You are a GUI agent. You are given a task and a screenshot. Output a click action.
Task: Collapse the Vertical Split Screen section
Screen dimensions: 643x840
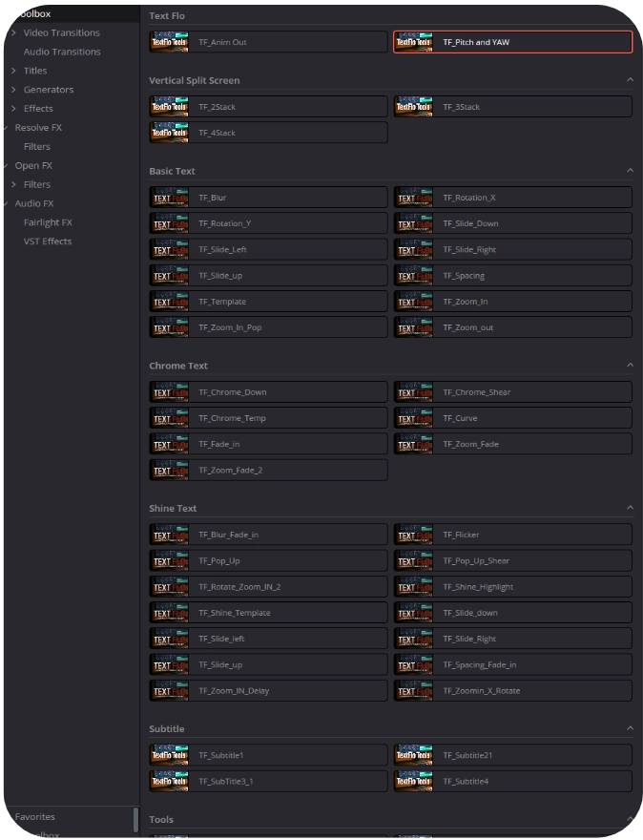click(x=630, y=80)
